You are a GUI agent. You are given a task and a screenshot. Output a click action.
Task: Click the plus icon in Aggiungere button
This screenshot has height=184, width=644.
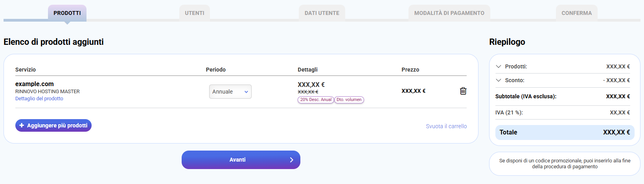[22, 125]
